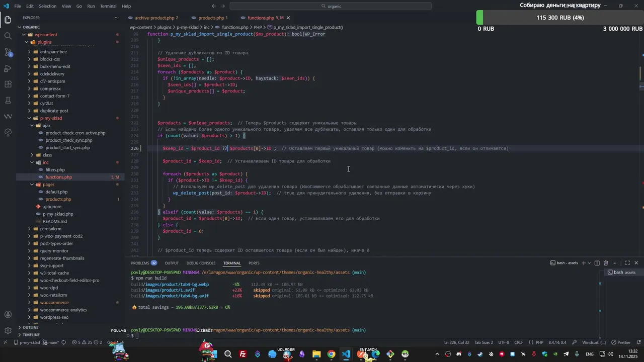The width and height of the screenshot is (644, 362).
Task: Open Windows taskbar search magnifier
Action: click(x=228, y=354)
